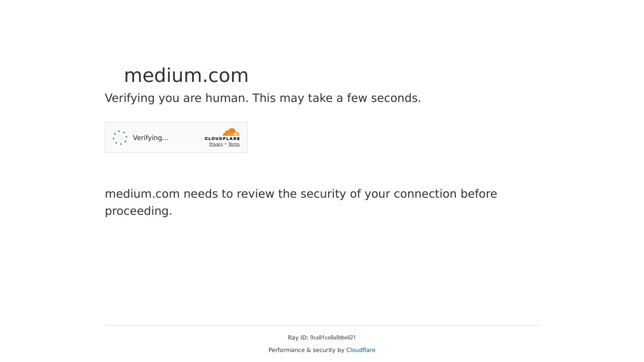The width and height of the screenshot is (644, 362).
Task: Click the "Ray ID:" label
Action: [298, 338]
